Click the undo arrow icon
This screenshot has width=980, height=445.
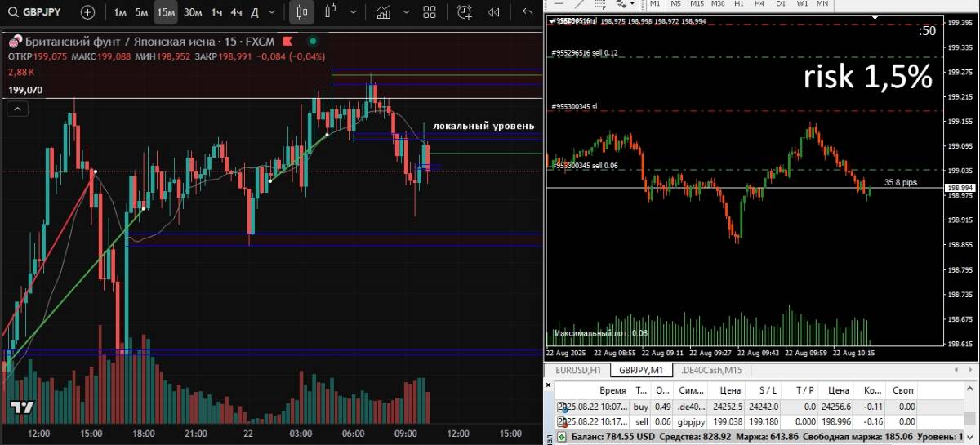pyautogui.click(x=527, y=12)
